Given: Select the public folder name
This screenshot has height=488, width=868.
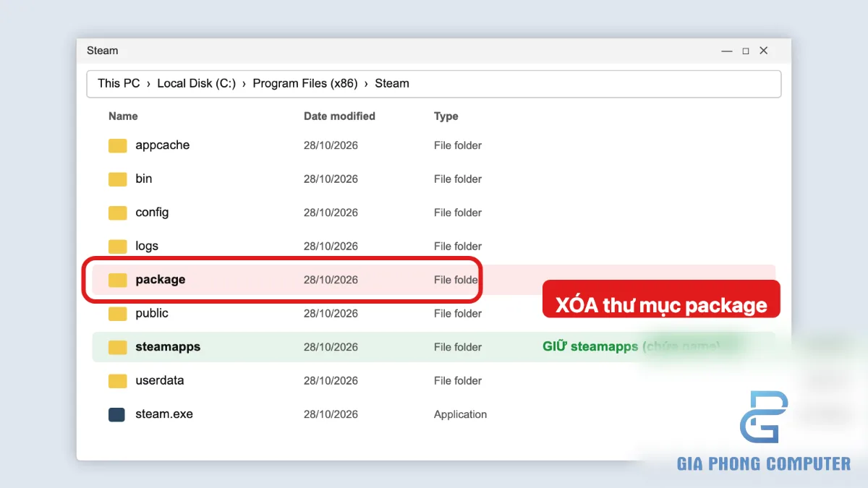Looking at the screenshot, I should 152,314.
